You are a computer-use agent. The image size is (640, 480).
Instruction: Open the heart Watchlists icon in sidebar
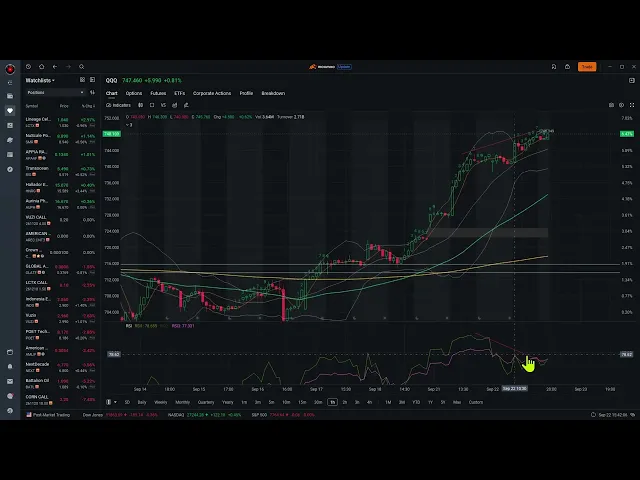point(10,111)
